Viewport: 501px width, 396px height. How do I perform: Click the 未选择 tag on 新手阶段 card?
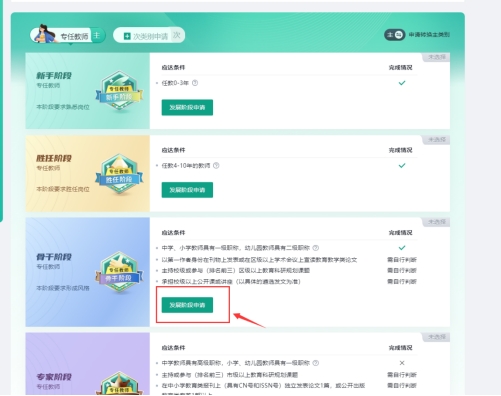tap(437, 57)
